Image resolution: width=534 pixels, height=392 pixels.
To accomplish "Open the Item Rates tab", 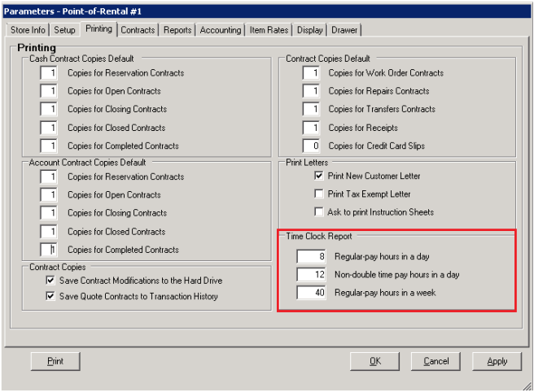I will coord(269,30).
